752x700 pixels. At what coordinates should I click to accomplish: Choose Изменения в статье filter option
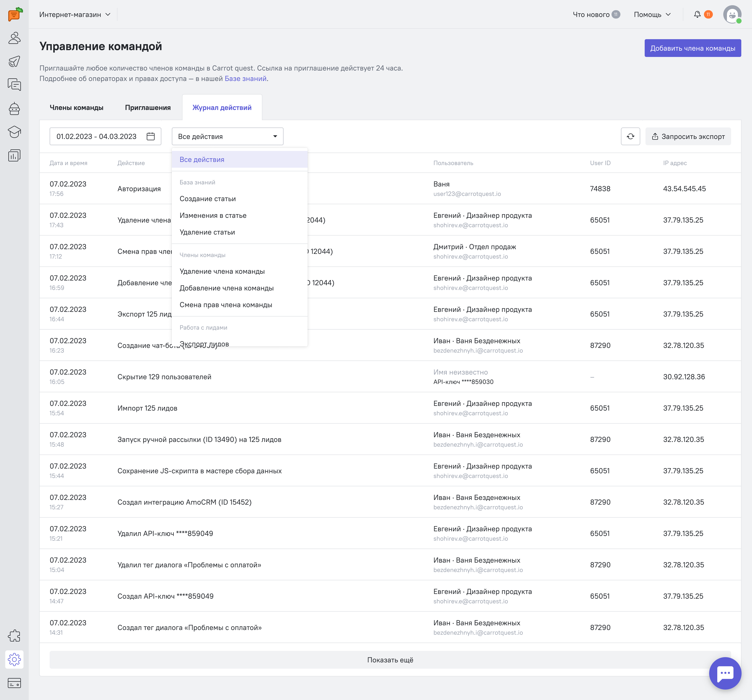pyautogui.click(x=239, y=215)
